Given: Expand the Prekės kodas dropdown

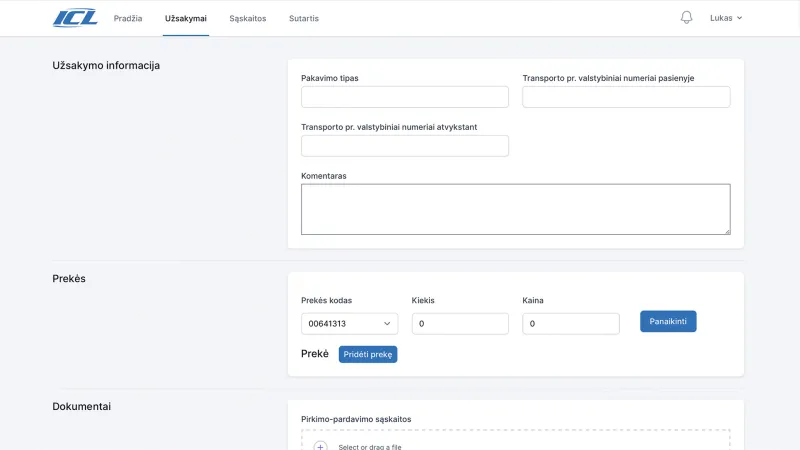Looking at the screenshot, I should pyautogui.click(x=349, y=323).
